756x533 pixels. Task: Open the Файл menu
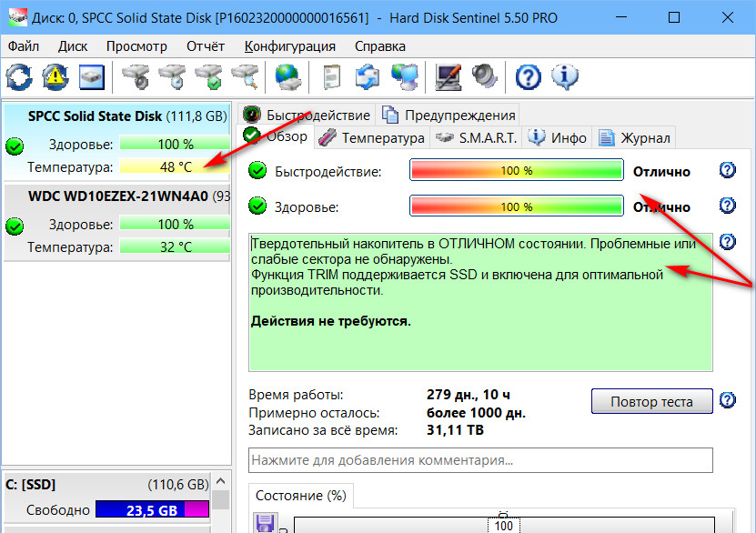pyautogui.click(x=23, y=45)
